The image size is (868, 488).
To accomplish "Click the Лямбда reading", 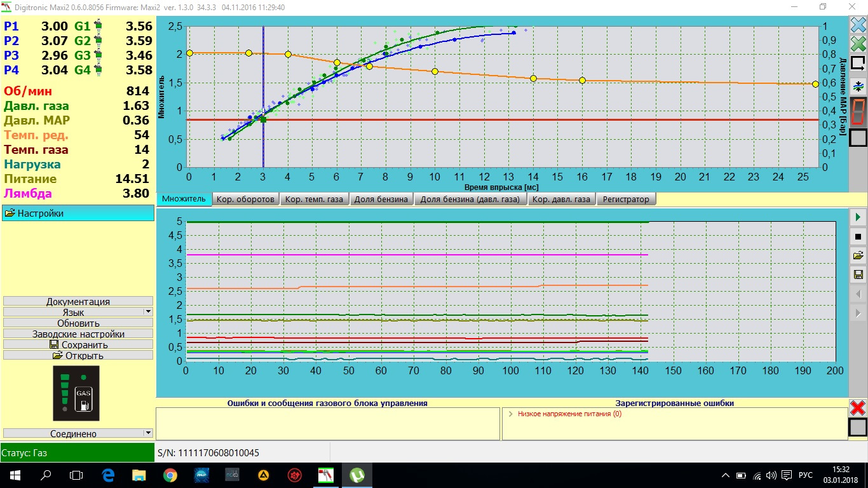I will point(77,194).
